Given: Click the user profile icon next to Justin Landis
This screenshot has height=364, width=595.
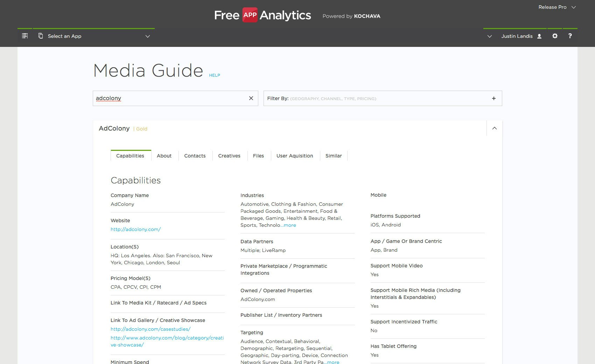Looking at the screenshot, I should point(539,36).
